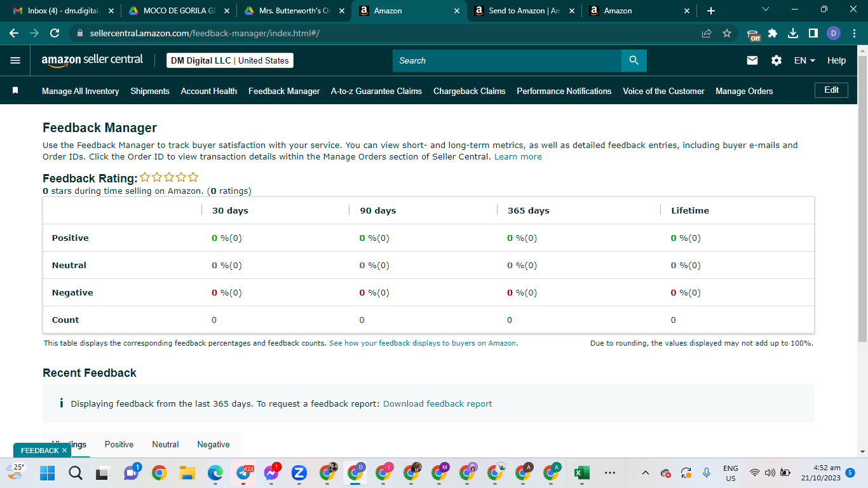Screen dimensions: 868x488
Task: Open the weather widget showing 25°
Action: pyautogui.click(x=15, y=471)
